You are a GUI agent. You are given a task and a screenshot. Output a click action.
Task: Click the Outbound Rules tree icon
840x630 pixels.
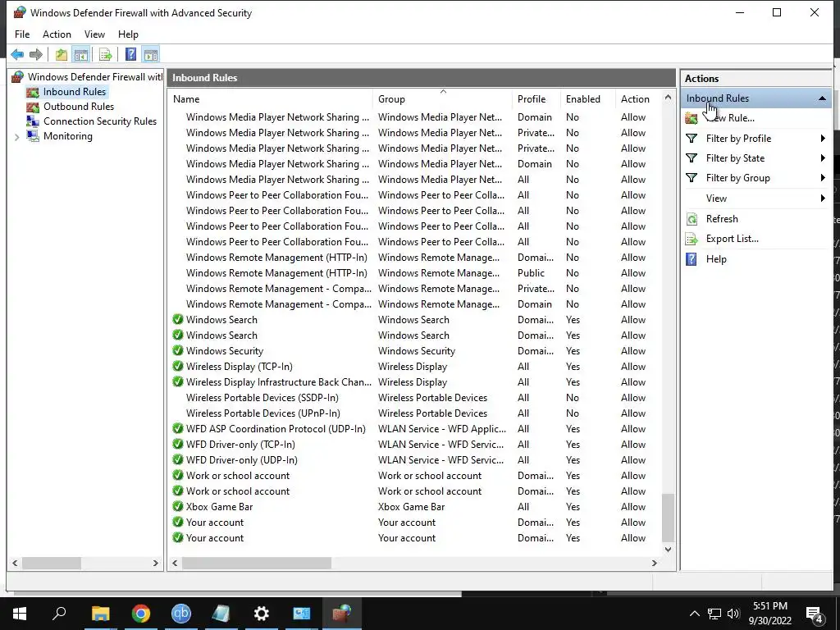coord(33,107)
